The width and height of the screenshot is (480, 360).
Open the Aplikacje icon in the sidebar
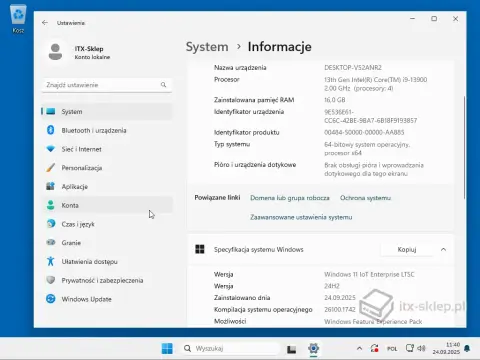pos(51,186)
